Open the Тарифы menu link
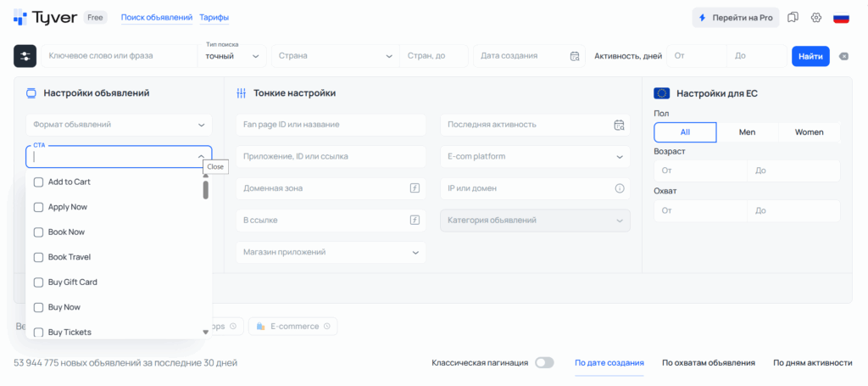Viewport: 868px width, 386px height. 214,18
